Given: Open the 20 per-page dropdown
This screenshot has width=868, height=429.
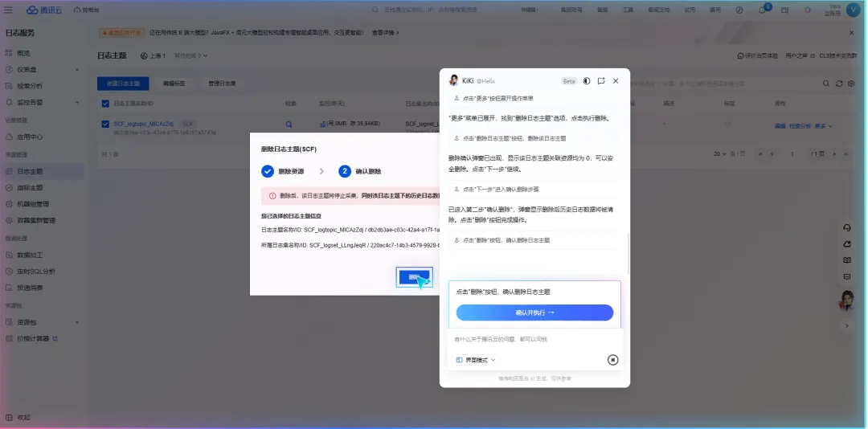Looking at the screenshot, I should pos(719,154).
